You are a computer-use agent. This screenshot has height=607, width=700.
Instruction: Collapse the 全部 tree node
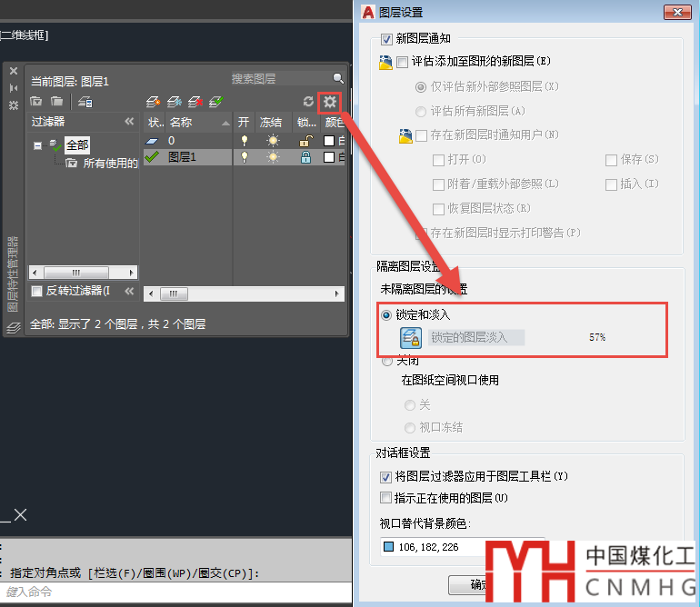(x=37, y=145)
